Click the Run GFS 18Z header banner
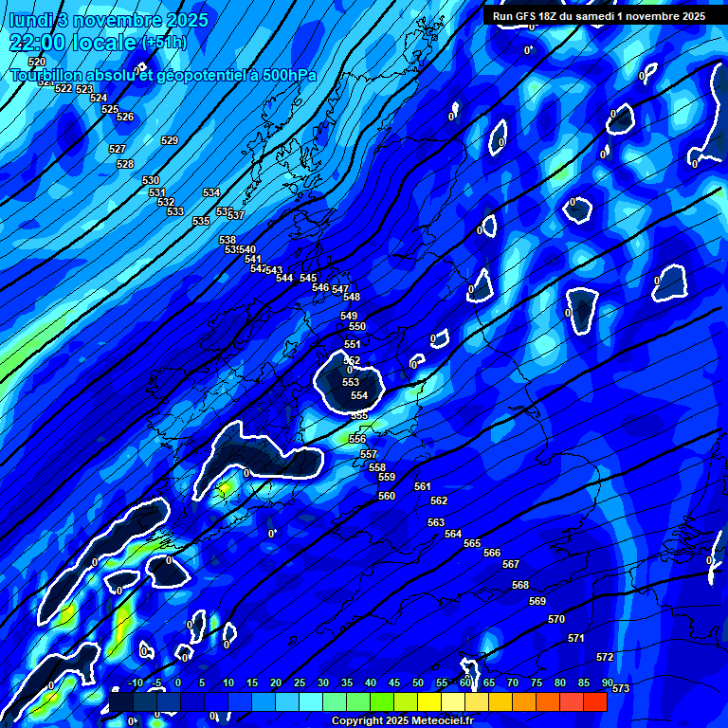 [598, 16]
